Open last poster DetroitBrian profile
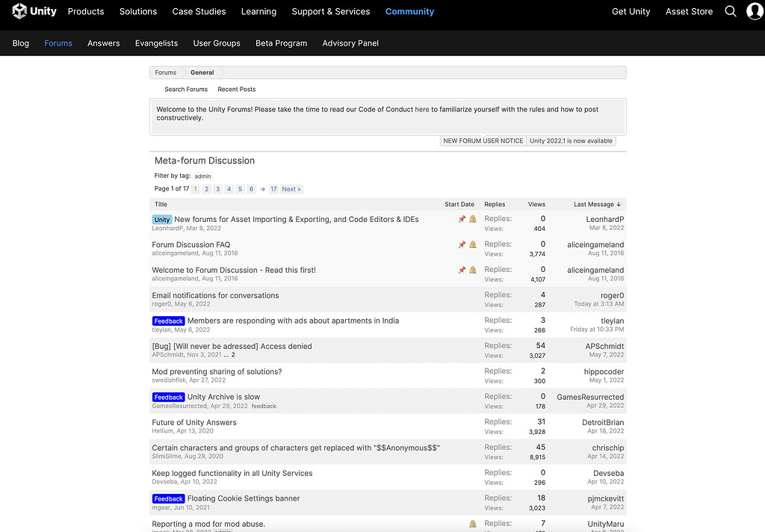765x532 pixels. 603,422
